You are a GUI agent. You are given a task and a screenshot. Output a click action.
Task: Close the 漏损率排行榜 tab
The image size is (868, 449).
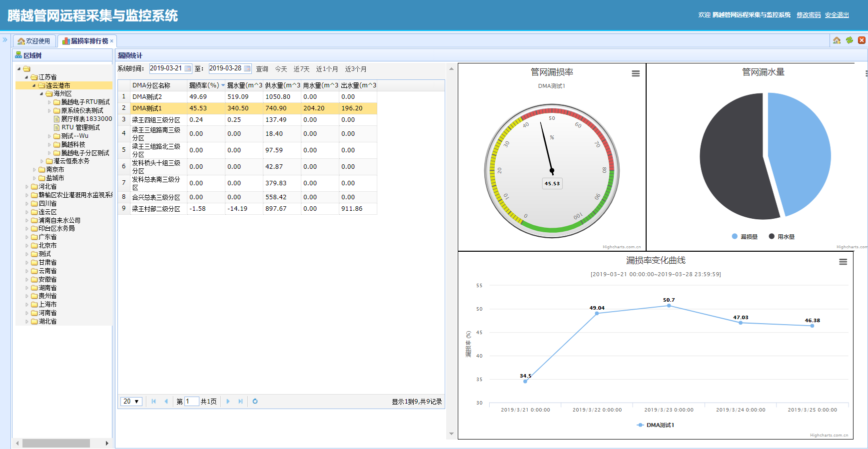[112, 41]
